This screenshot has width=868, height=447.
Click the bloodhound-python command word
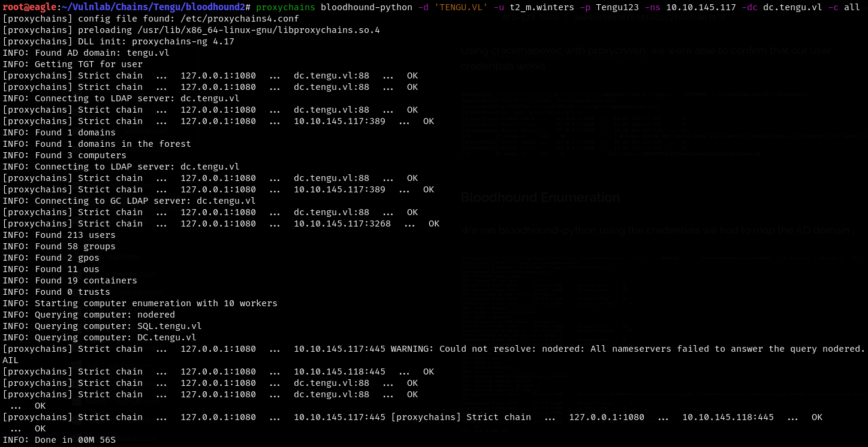pos(366,7)
